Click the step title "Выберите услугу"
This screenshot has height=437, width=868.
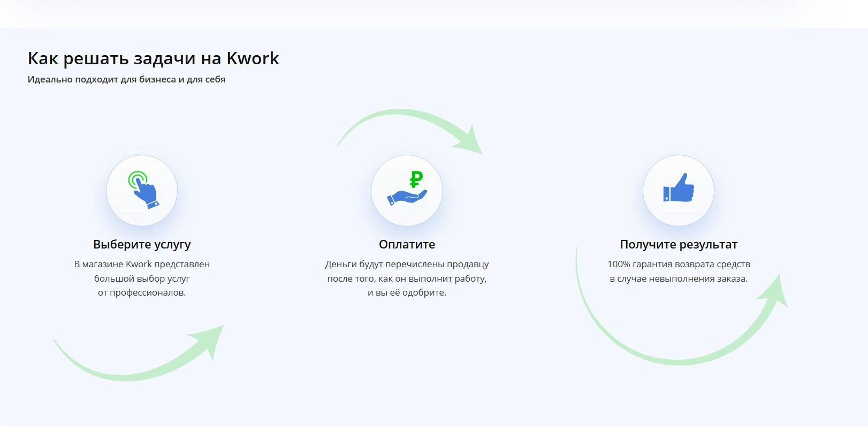click(x=142, y=244)
